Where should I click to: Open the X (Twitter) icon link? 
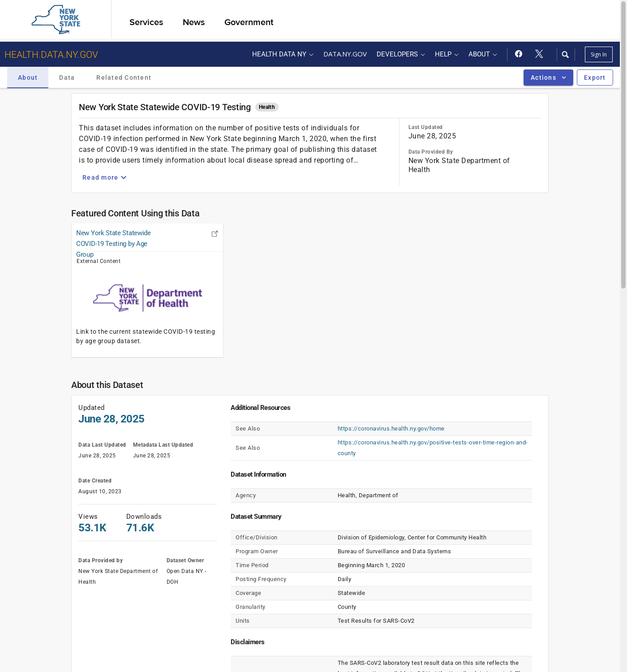539,54
